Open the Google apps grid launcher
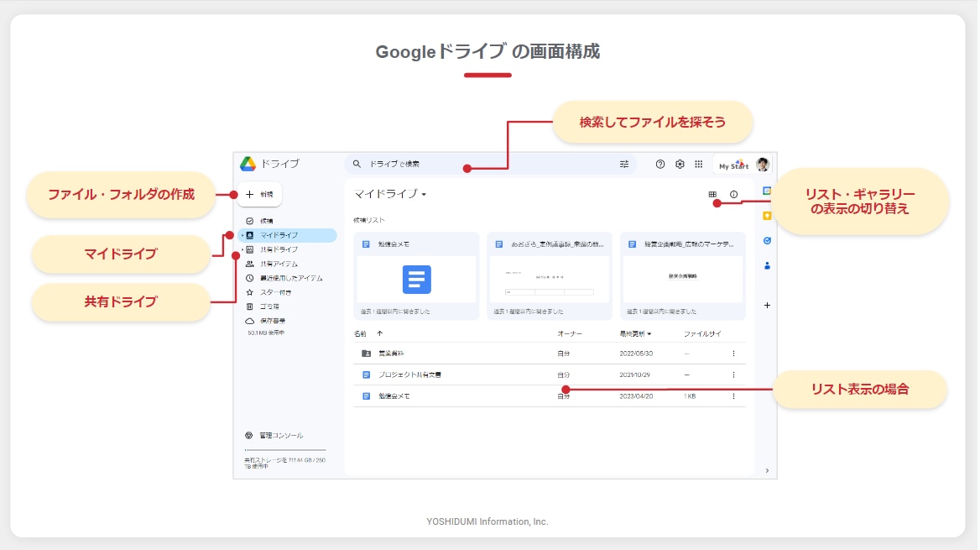This screenshot has width=980, height=550. [x=699, y=164]
